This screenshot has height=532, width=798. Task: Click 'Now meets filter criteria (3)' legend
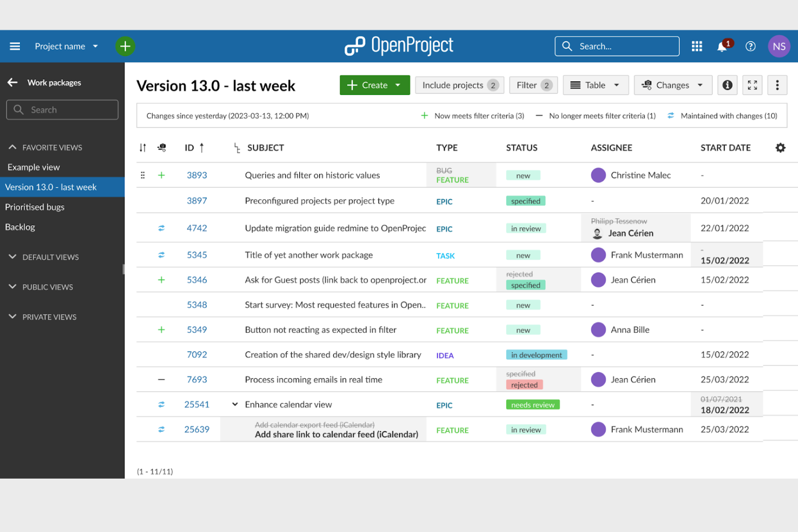click(472, 116)
